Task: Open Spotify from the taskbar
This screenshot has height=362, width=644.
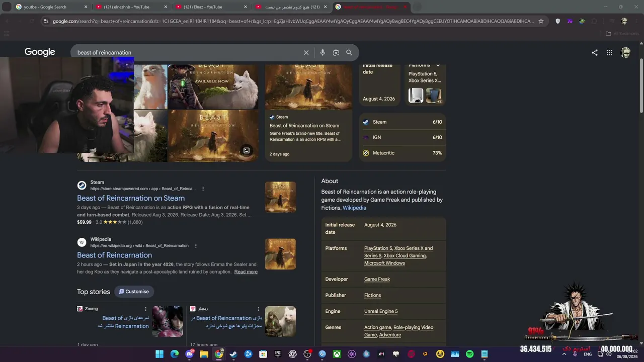Action: point(469,354)
